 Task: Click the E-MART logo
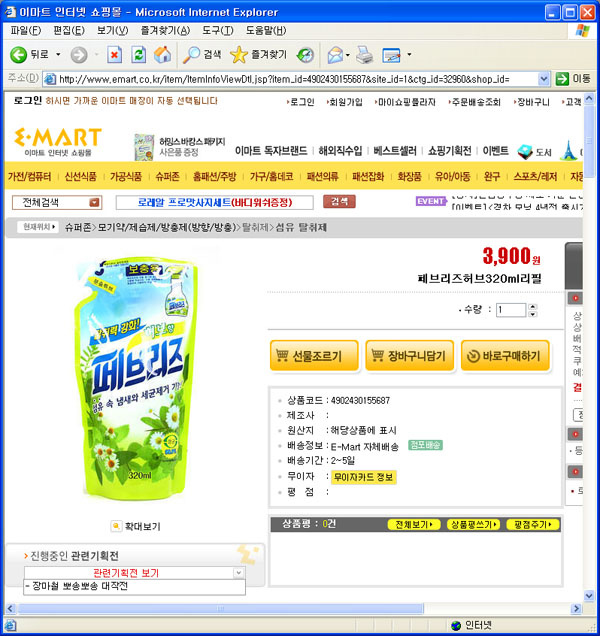click(x=58, y=142)
